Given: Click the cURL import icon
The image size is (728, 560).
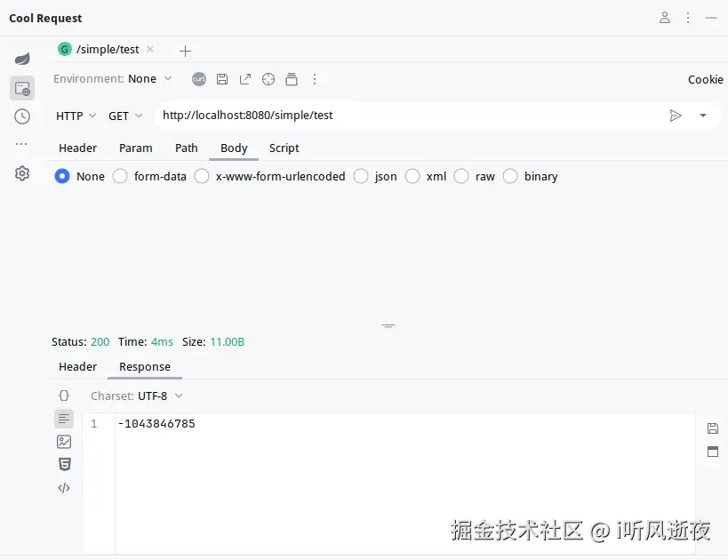Looking at the screenshot, I should [199, 79].
